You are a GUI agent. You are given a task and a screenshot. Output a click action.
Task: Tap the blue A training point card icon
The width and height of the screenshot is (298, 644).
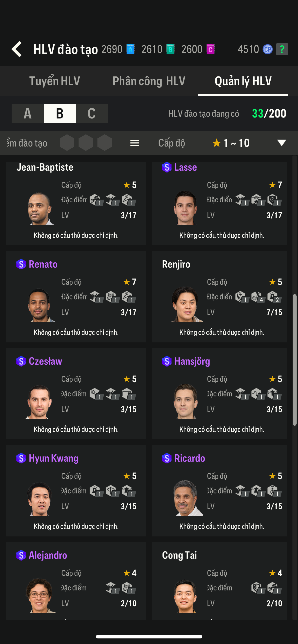130,49
